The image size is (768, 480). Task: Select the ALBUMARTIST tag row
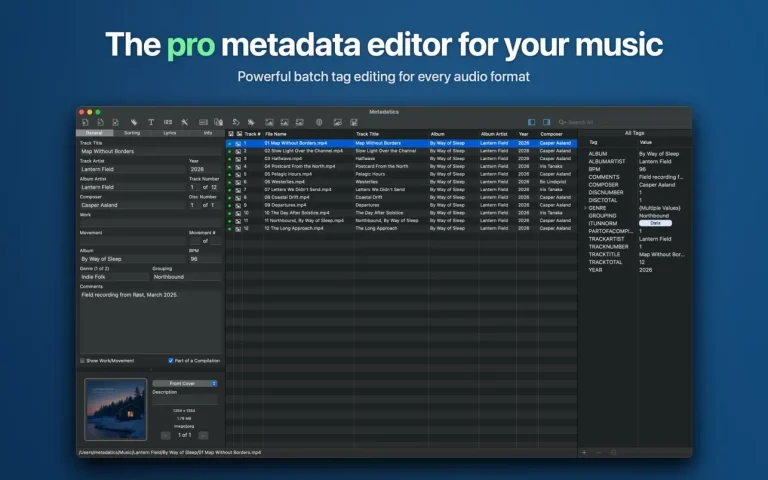[x=636, y=162]
